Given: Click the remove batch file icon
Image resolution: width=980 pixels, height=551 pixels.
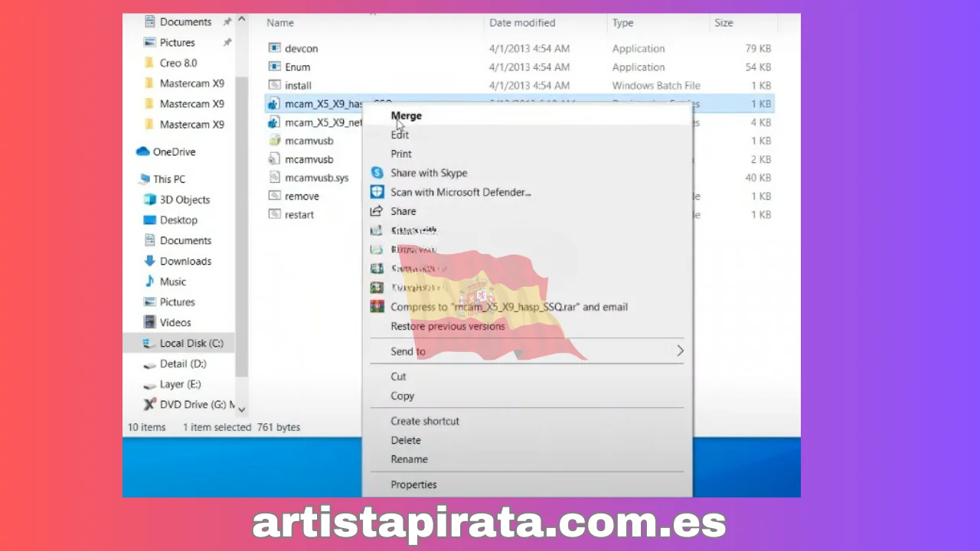Looking at the screenshot, I should [275, 196].
